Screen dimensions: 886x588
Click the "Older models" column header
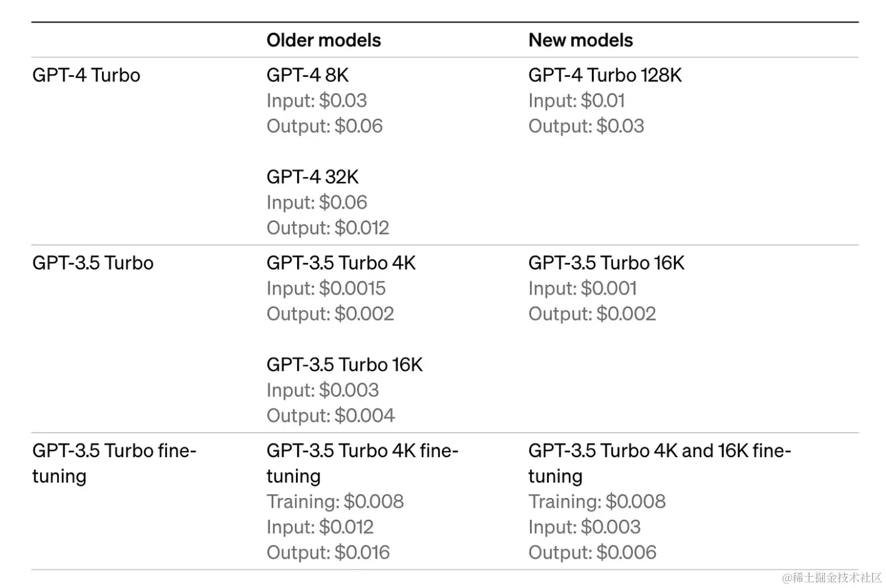[323, 41]
